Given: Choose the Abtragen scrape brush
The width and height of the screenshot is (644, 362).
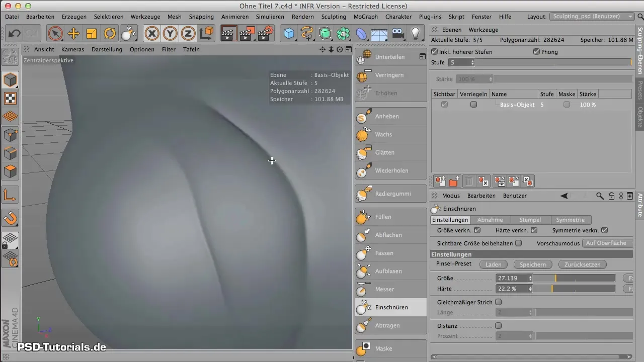Looking at the screenshot, I should 390,325.
